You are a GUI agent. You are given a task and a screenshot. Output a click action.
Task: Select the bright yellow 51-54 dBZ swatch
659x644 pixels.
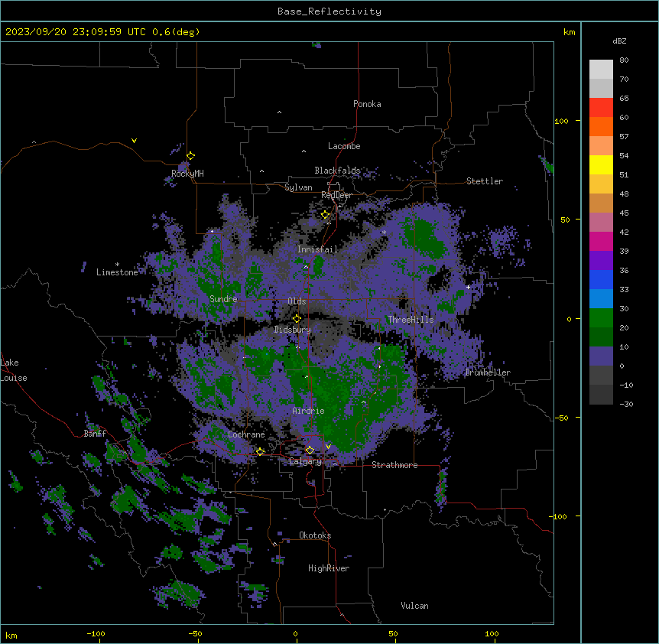click(601, 164)
